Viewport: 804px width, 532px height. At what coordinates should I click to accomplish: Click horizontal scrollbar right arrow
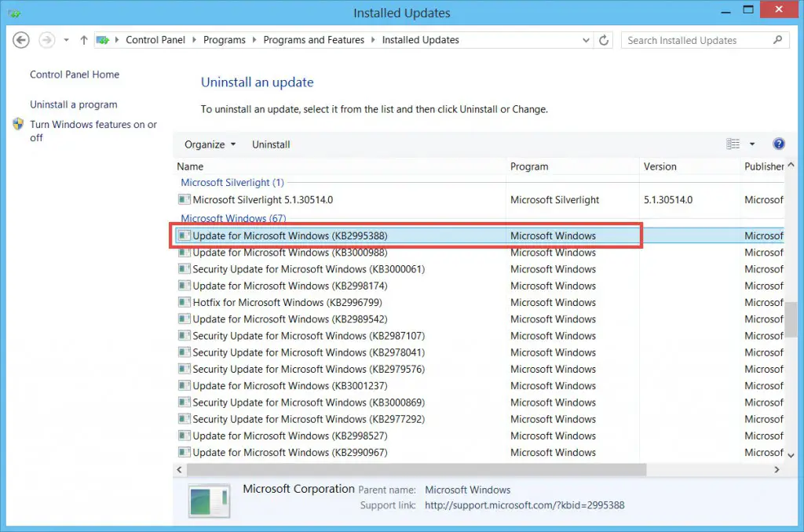click(x=777, y=469)
